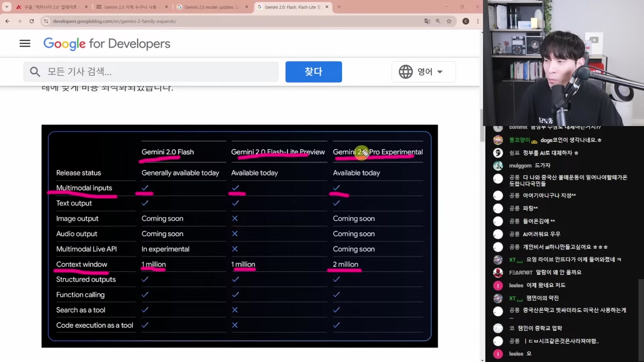The image size is (644, 362).
Task: Click chat message 'doge코인이 생각나네요'
Action: point(571,140)
